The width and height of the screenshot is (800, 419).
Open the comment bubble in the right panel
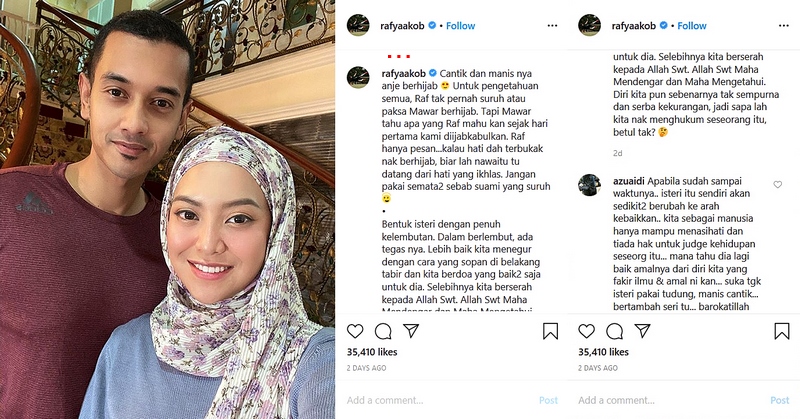pos(615,331)
